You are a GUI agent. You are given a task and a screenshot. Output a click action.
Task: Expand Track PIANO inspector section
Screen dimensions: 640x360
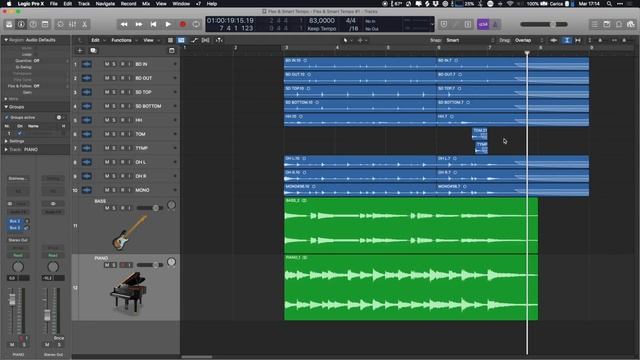point(6,150)
